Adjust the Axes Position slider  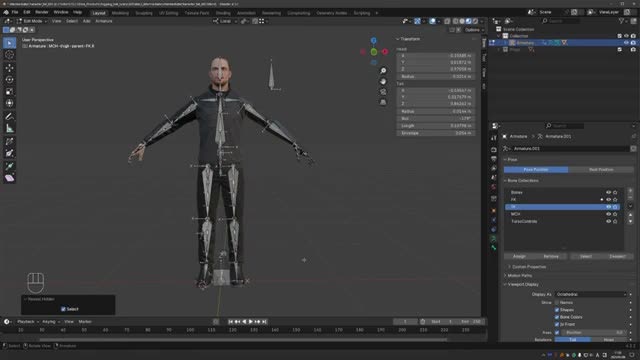(x=593, y=332)
